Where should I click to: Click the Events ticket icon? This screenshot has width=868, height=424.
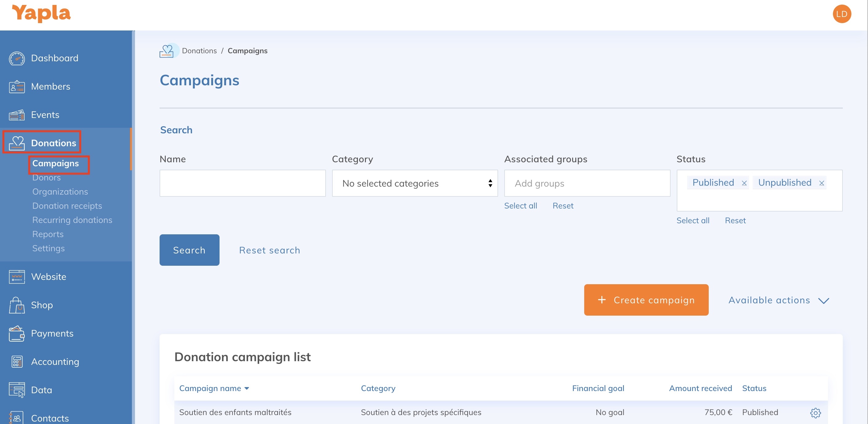16,115
